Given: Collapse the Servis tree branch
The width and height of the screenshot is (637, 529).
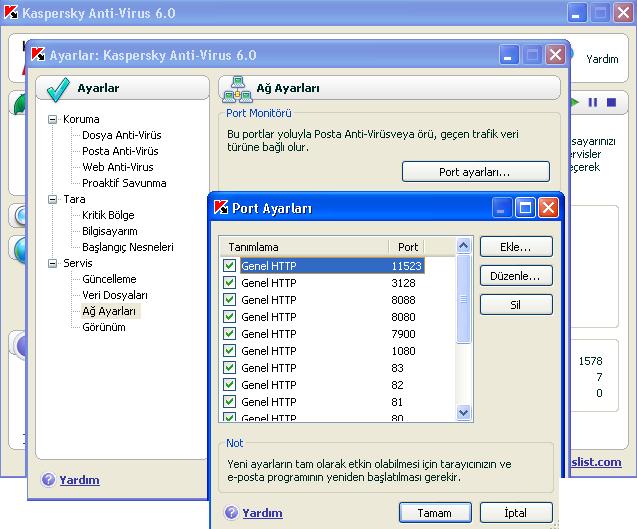Looking at the screenshot, I should 53,264.
